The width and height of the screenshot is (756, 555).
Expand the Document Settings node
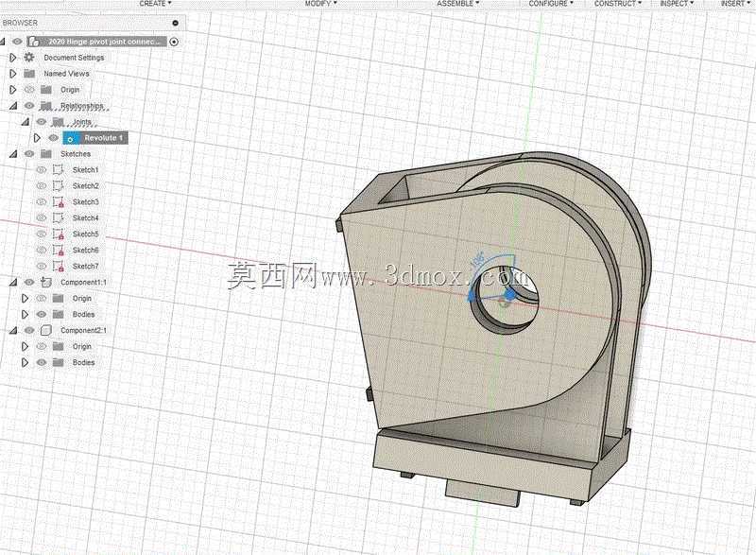point(13,58)
